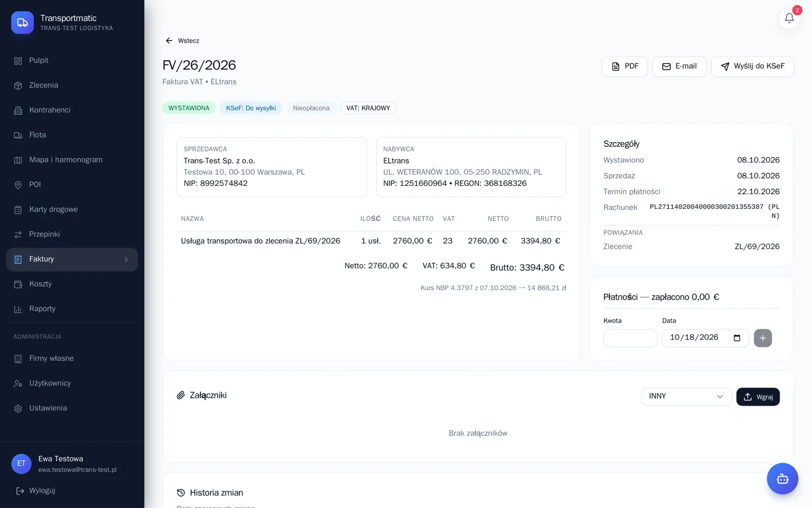Screen dimensions: 812x508
Task: Click the Historia zmian history icon
Action: click(181, 493)
